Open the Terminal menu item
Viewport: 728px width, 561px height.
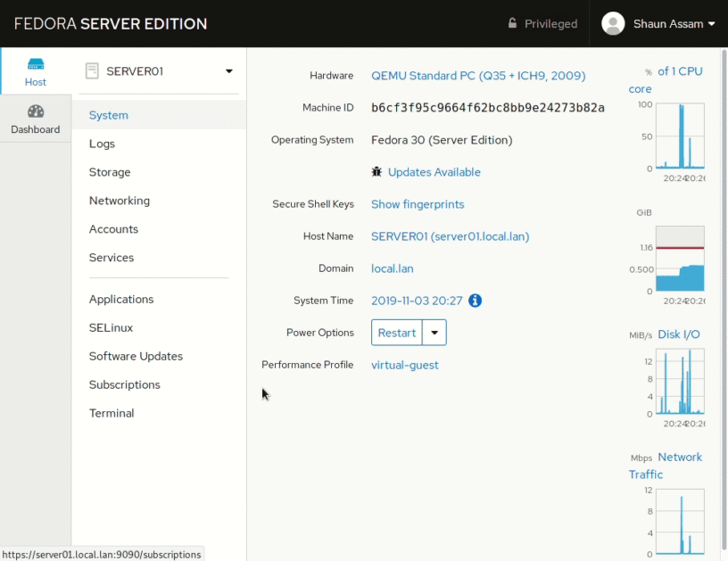[112, 413]
